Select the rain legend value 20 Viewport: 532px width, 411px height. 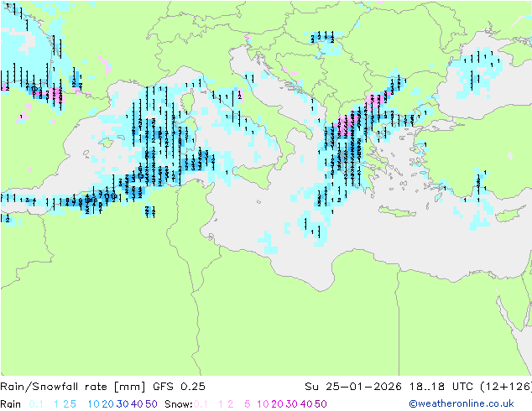tap(107, 404)
